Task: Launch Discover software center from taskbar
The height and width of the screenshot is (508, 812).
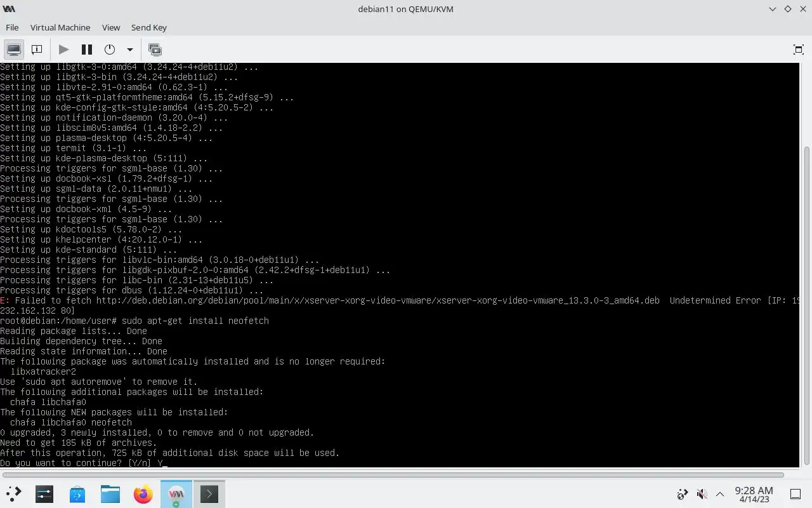Action: coord(77,493)
